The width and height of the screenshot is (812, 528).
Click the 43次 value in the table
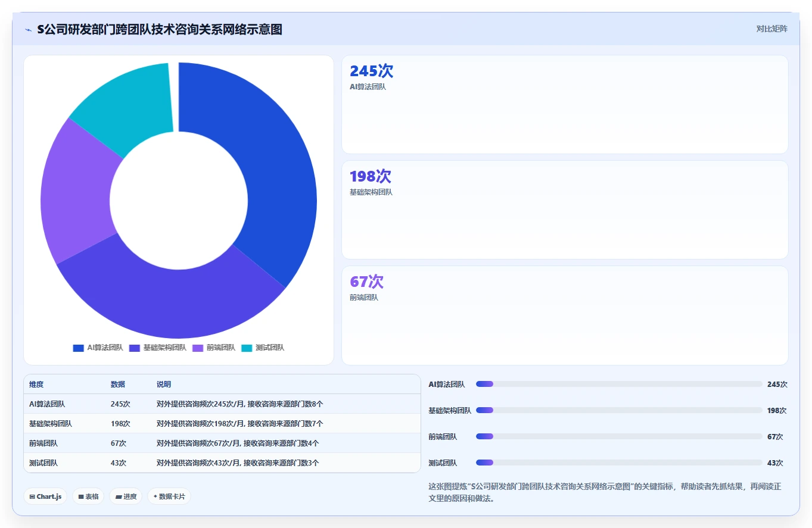pos(119,463)
